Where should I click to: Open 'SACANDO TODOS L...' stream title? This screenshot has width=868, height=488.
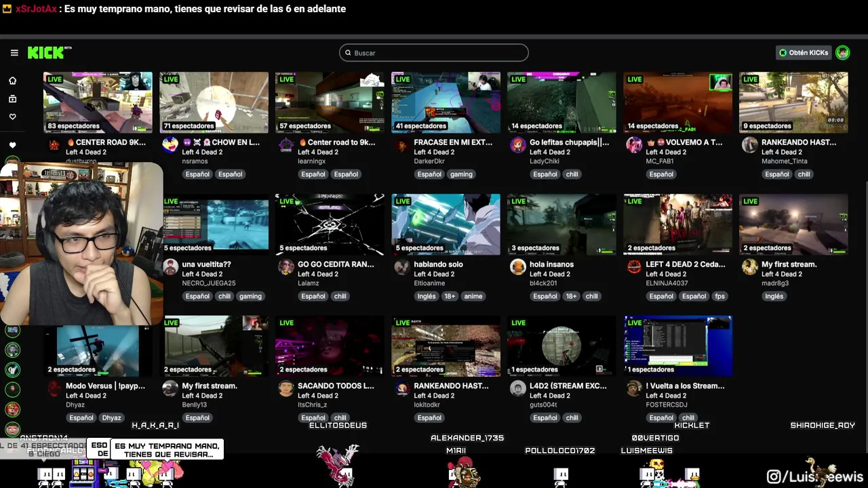336,386
